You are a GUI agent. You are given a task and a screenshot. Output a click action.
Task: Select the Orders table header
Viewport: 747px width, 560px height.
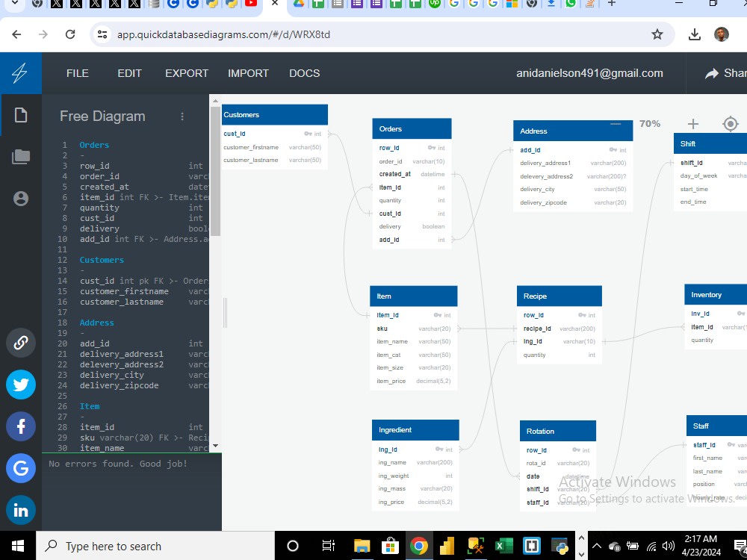click(x=412, y=129)
